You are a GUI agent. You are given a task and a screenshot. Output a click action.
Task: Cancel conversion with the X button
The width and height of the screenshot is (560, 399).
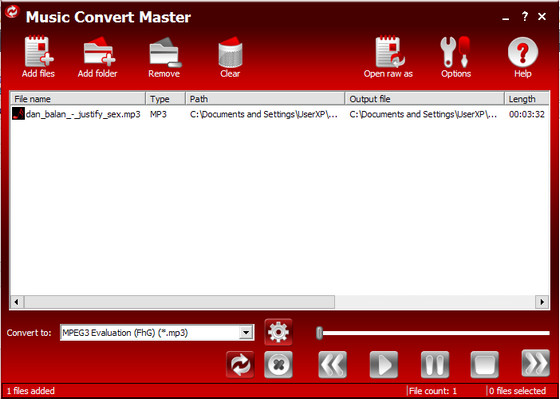(278, 364)
